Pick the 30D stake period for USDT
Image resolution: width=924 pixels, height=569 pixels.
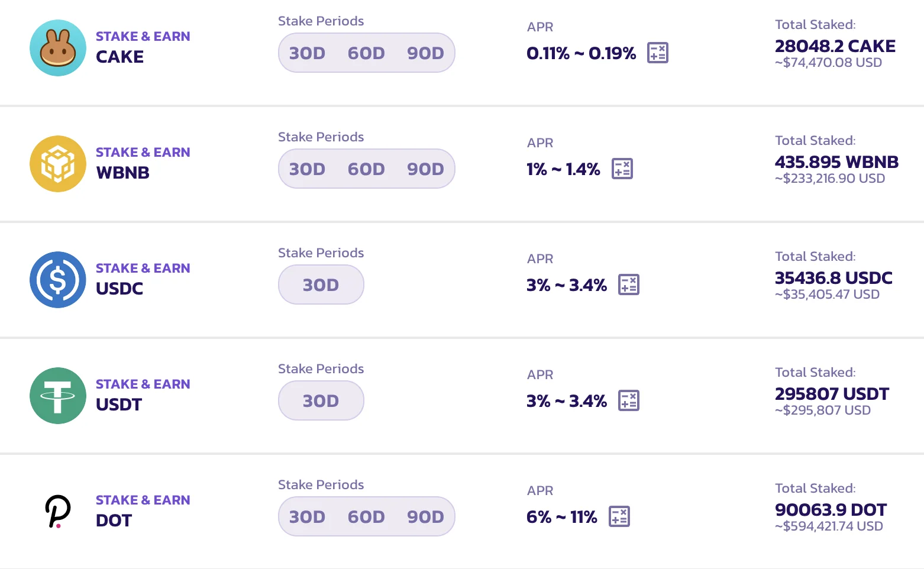pos(321,401)
